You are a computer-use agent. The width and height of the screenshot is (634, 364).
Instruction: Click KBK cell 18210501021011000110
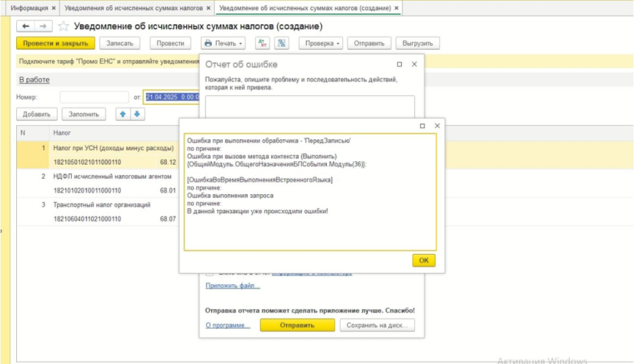[x=87, y=163]
